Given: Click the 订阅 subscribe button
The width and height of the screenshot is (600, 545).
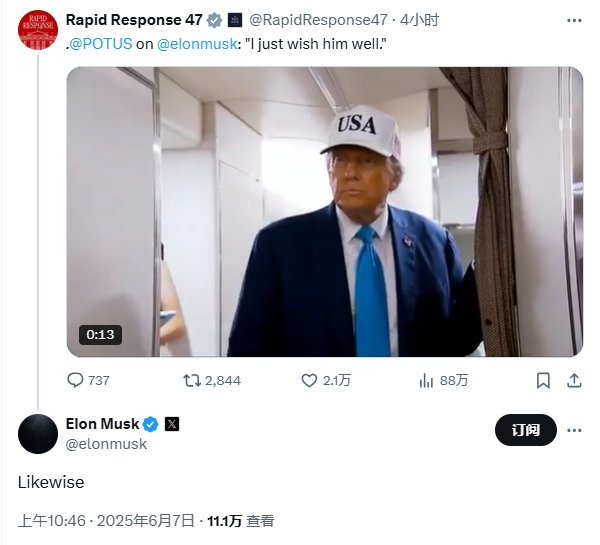Looking at the screenshot, I should pos(526,430).
